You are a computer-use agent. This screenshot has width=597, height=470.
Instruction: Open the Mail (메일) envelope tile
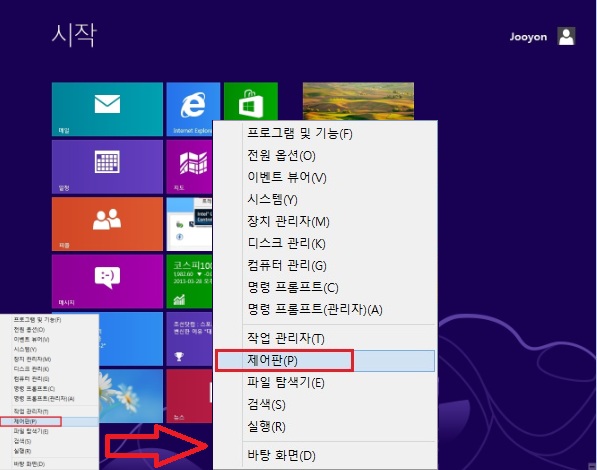pyautogui.click(x=107, y=109)
